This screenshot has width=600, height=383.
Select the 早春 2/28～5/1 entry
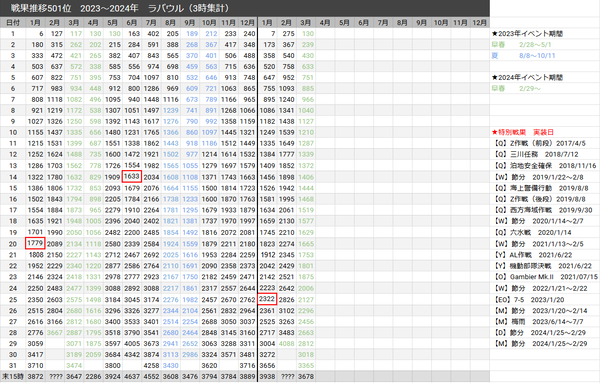tap(521, 44)
